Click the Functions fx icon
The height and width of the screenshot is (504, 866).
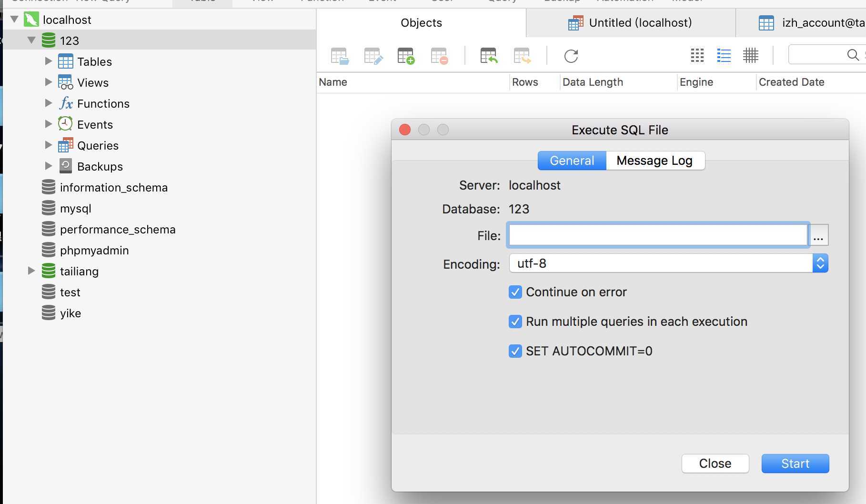coord(66,103)
